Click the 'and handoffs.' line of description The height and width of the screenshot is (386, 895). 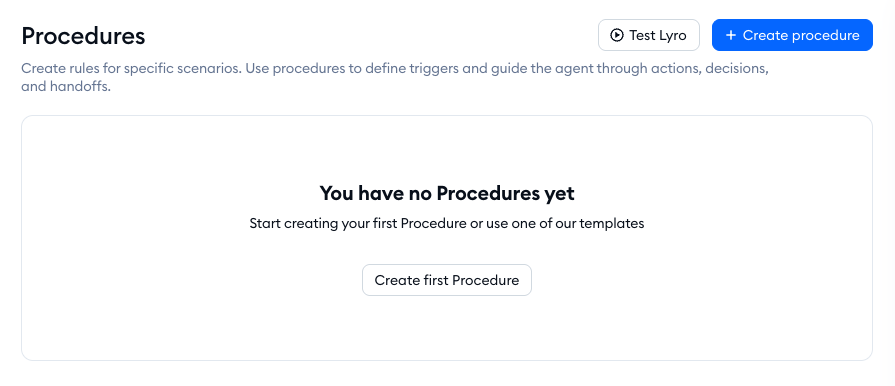[x=66, y=87]
